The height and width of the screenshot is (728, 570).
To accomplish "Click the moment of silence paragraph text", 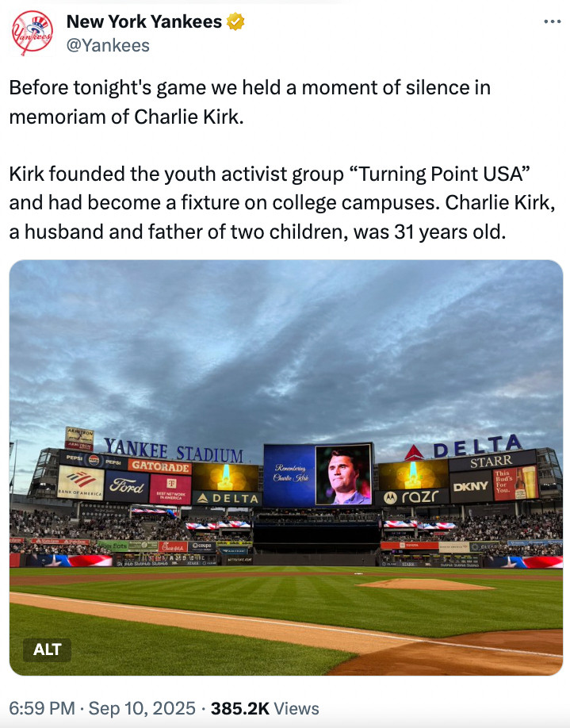I will click(x=250, y=102).
